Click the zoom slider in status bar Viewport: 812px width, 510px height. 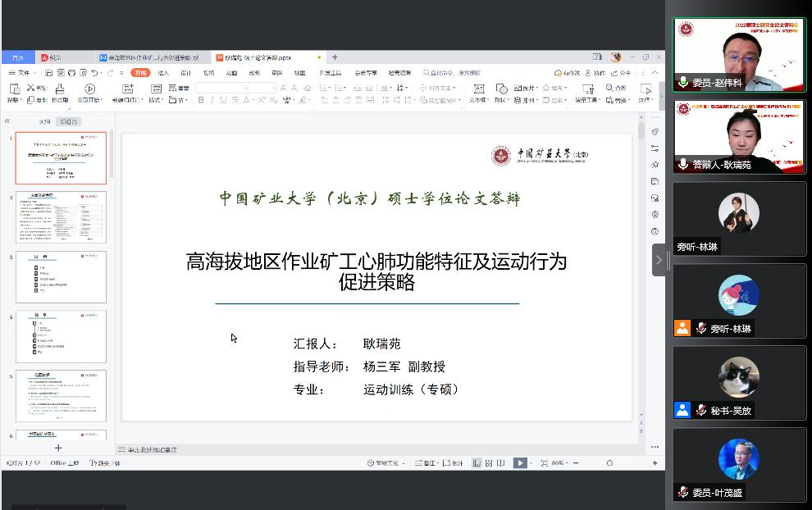point(609,463)
